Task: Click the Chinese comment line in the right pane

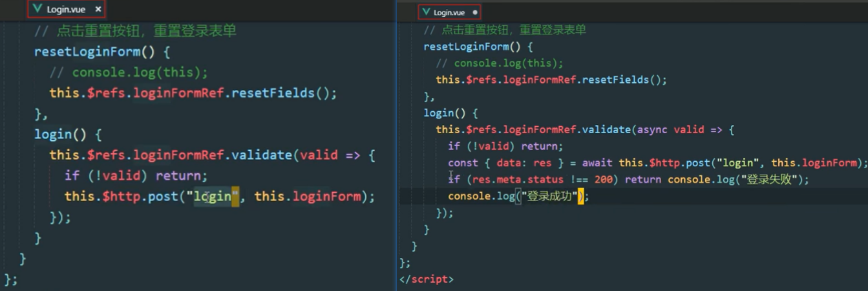Action: point(505,30)
